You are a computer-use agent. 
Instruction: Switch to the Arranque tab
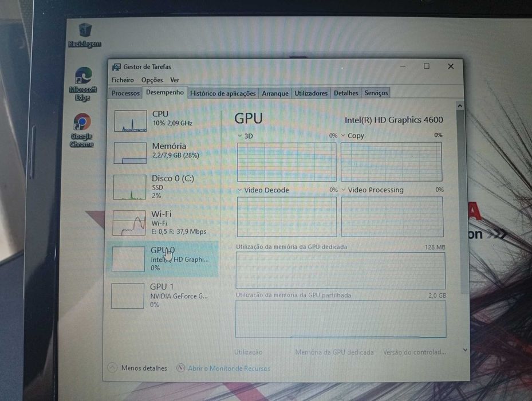point(275,93)
